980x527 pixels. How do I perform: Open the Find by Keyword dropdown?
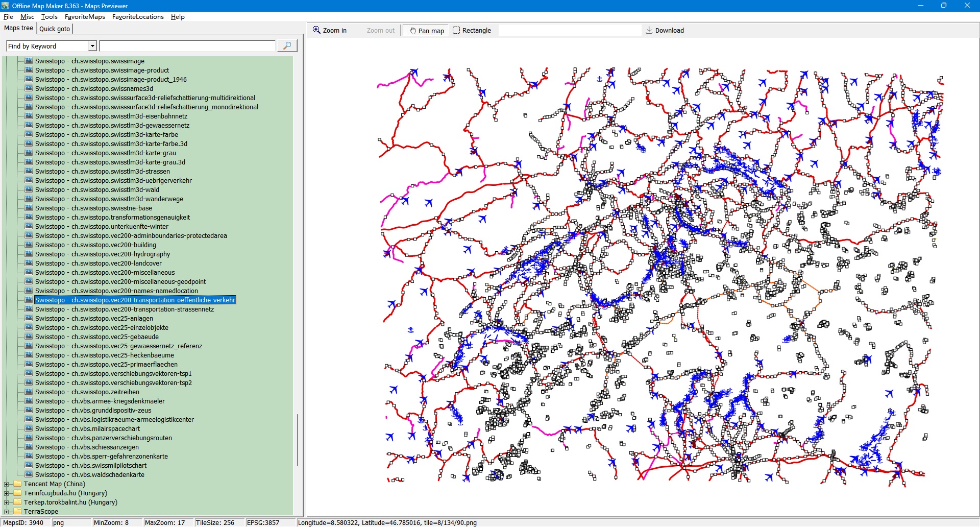point(92,46)
